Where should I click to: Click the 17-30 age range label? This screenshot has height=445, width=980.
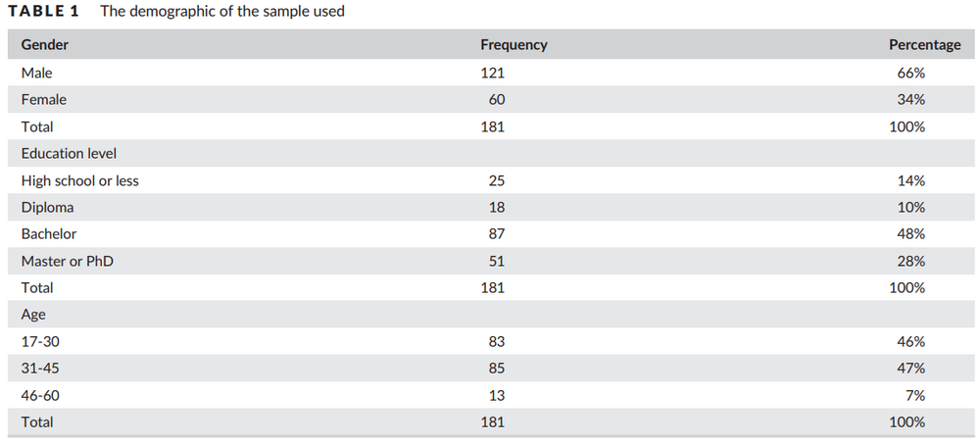point(40,342)
